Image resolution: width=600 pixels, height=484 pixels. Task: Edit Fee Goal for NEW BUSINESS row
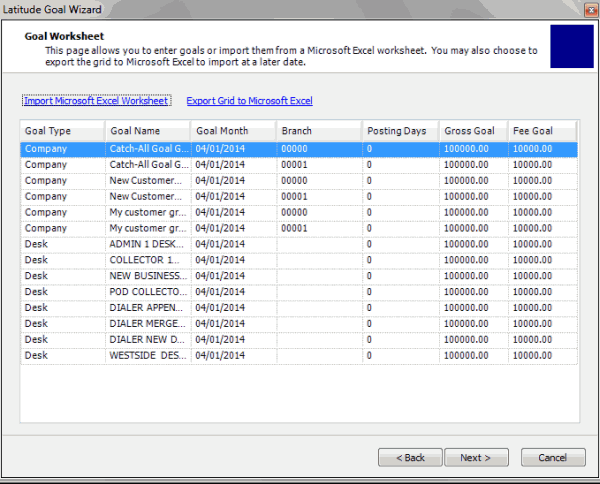542,276
